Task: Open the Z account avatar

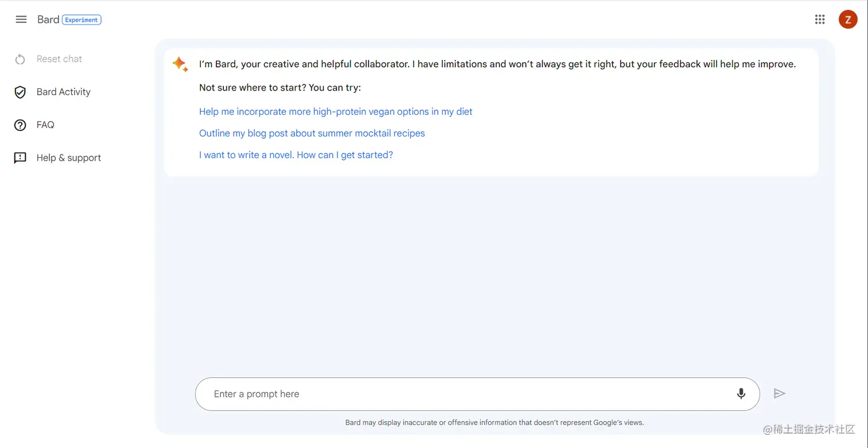Action: [x=848, y=20]
